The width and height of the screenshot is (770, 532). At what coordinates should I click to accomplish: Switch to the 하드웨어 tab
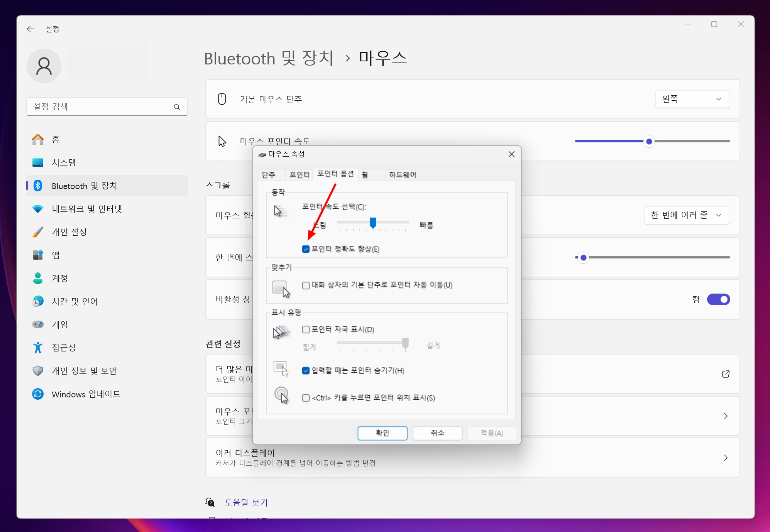402,175
